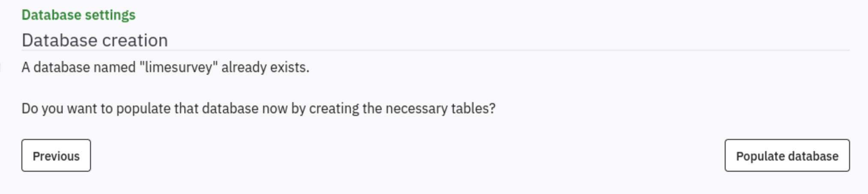Click "already exists" in the first sentence
The height and width of the screenshot is (194, 868).
(x=265, y=67)
